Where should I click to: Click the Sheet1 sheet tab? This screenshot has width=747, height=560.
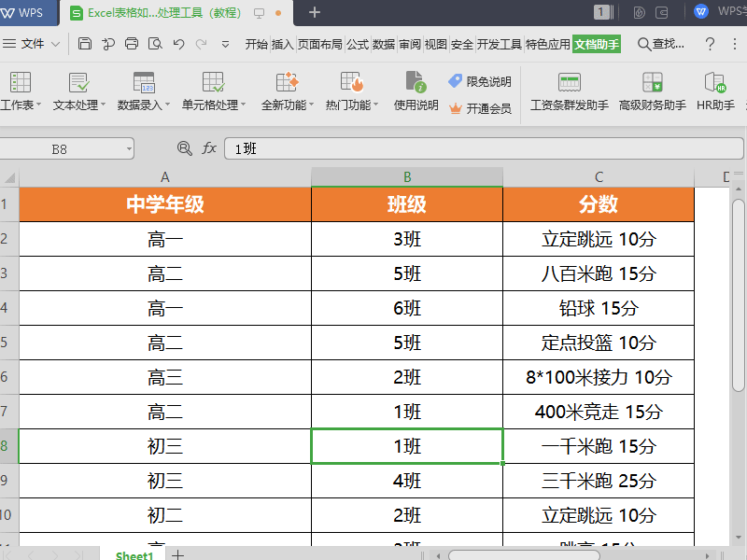134,555
